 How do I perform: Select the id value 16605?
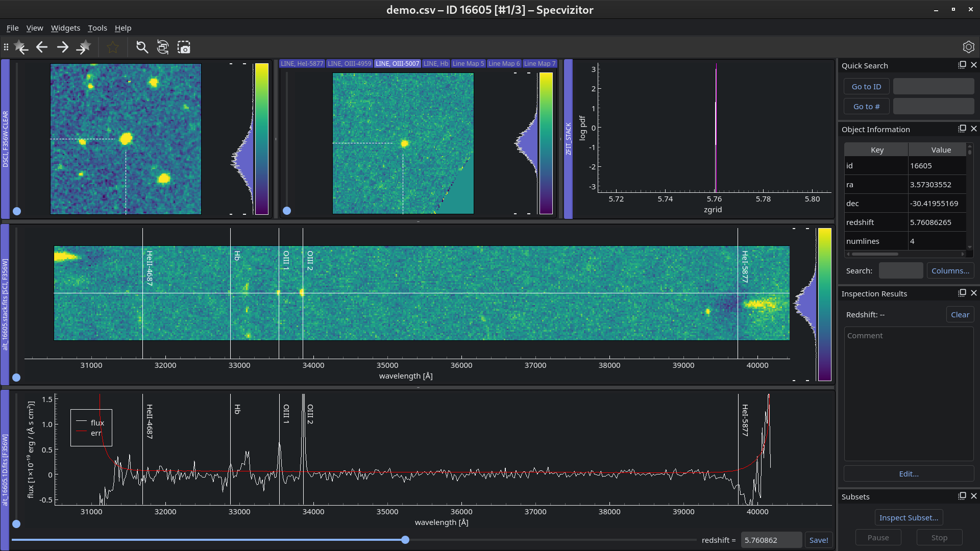(x=938, y=166)
